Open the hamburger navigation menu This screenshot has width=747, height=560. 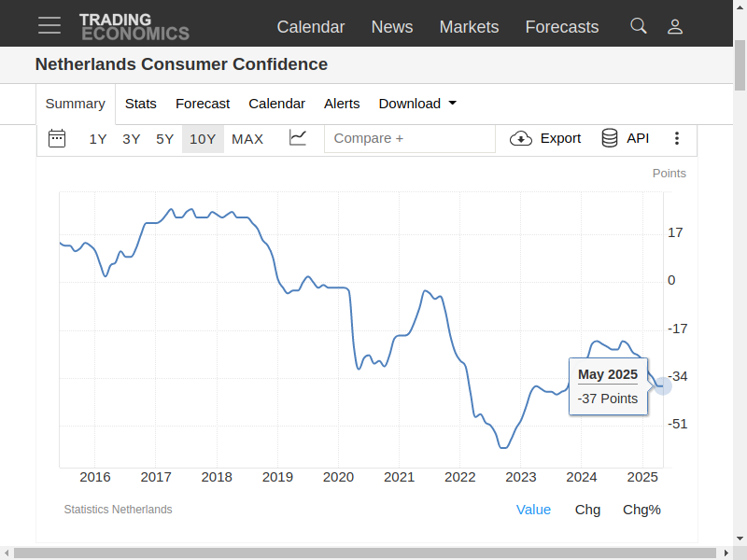(49, 25)
